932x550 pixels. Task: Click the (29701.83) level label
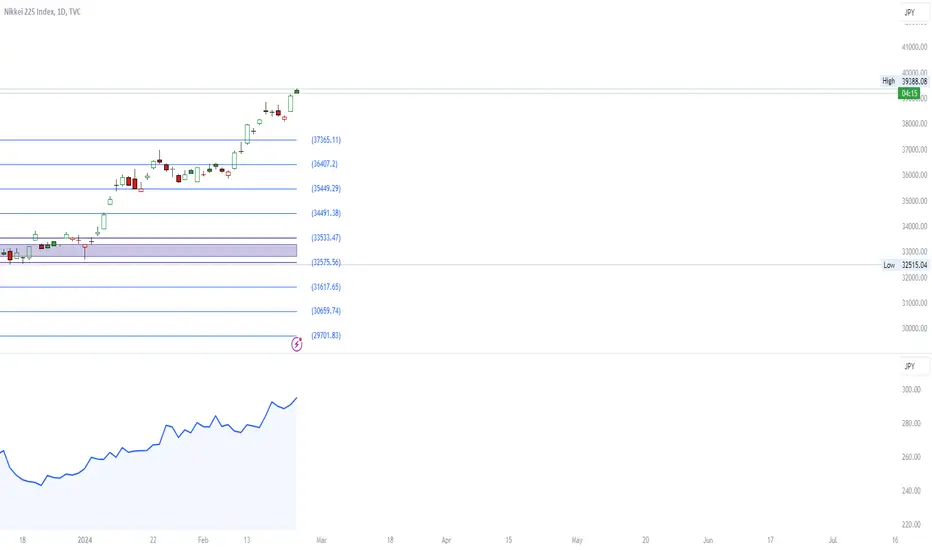pyautogui.click(x=326, y=335)
